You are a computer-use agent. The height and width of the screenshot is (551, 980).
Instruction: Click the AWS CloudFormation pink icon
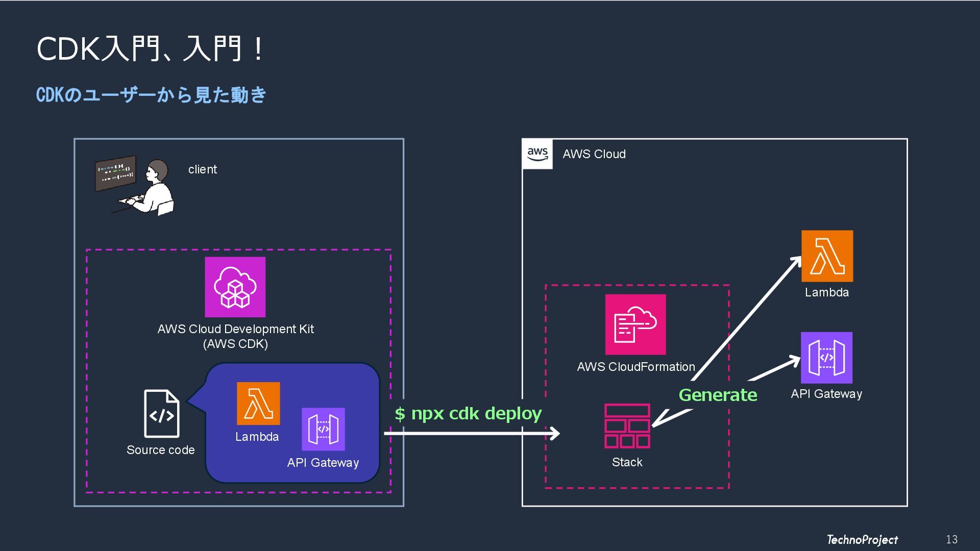[635, 324]
